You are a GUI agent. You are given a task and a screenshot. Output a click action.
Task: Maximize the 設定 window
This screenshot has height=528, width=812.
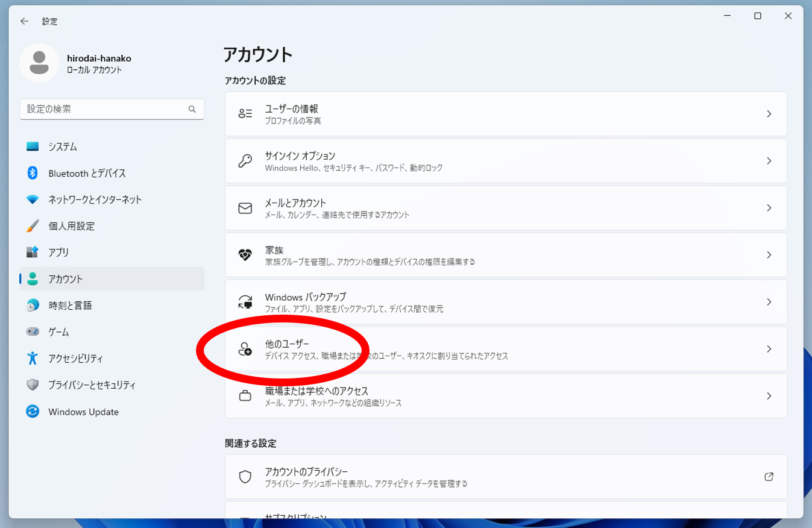(758, 16)
